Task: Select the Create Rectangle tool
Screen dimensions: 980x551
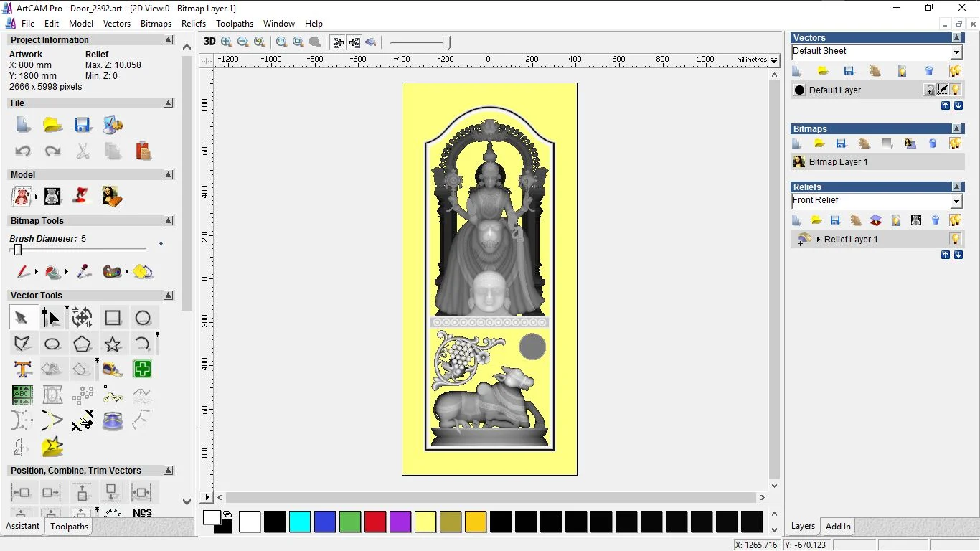Action: click(113, 318)
